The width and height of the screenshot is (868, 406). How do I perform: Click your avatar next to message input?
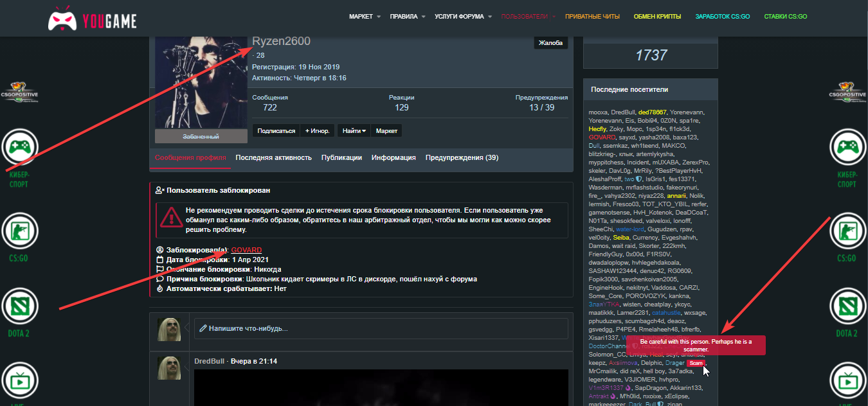click(169, 330)
